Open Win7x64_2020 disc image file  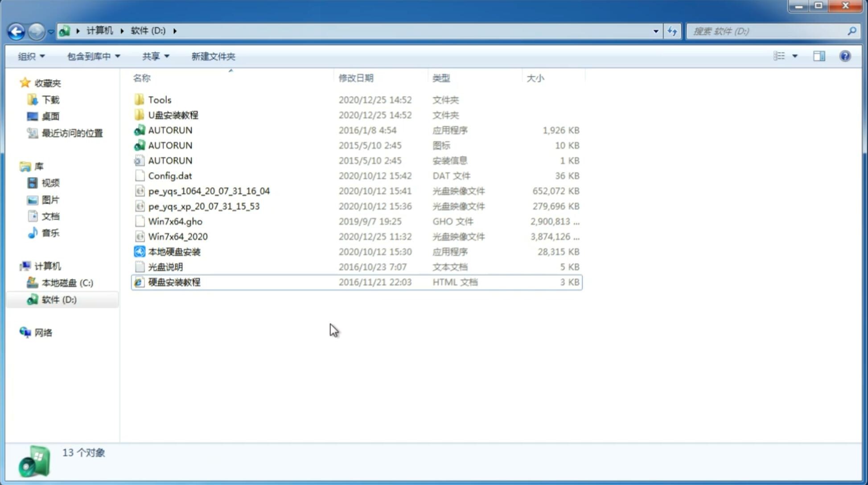click(x=178, y=236)
